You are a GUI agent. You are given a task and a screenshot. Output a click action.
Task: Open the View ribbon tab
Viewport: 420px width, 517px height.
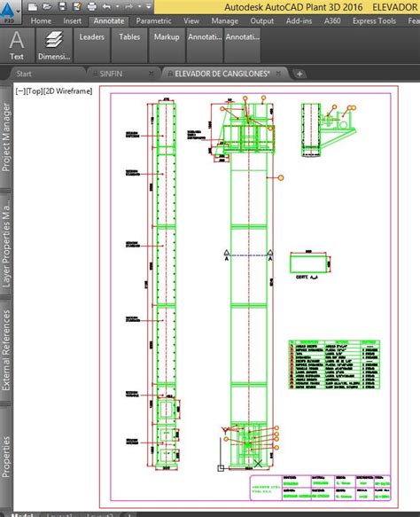click(191, 20)
